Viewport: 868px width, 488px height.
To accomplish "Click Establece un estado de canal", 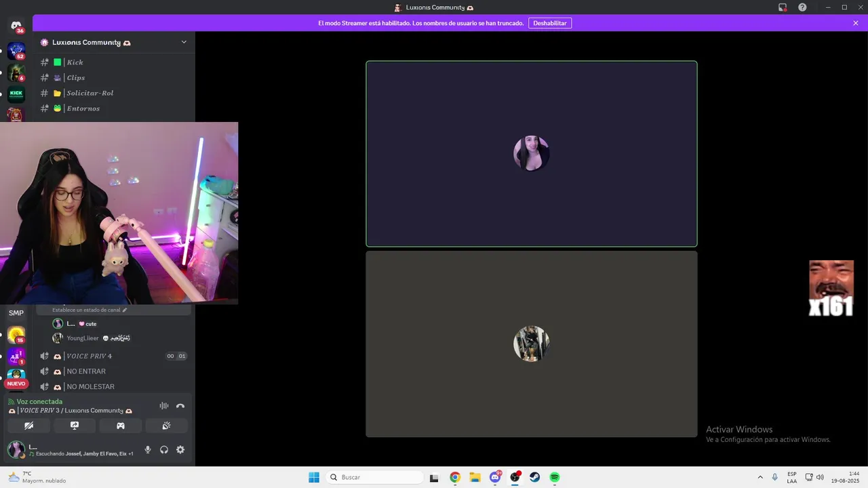I will tap(90, 310).
